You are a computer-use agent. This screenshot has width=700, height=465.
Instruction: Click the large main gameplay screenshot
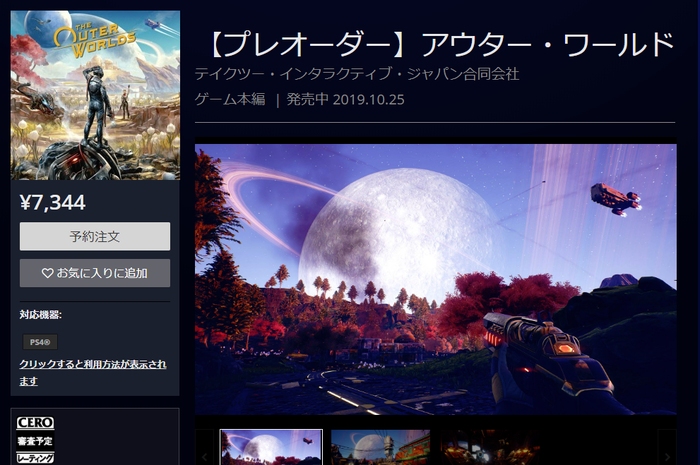pyautogui.click(x=436, y=279)
